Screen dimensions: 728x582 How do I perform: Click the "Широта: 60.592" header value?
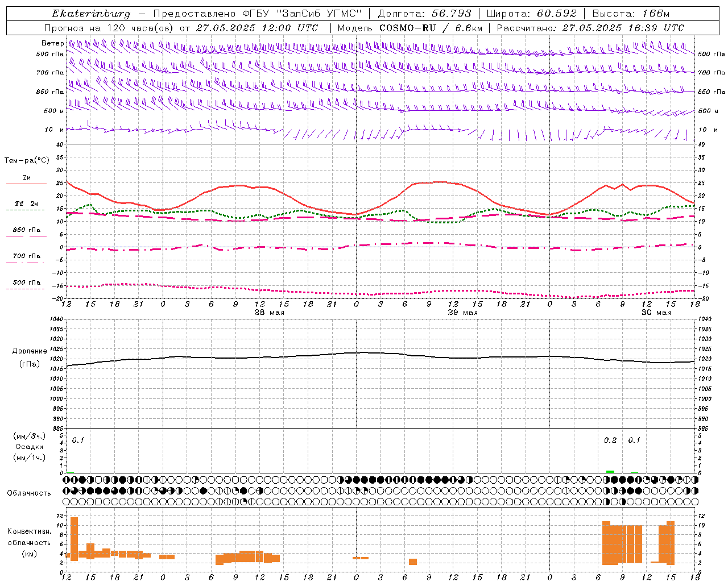point(531,14)
